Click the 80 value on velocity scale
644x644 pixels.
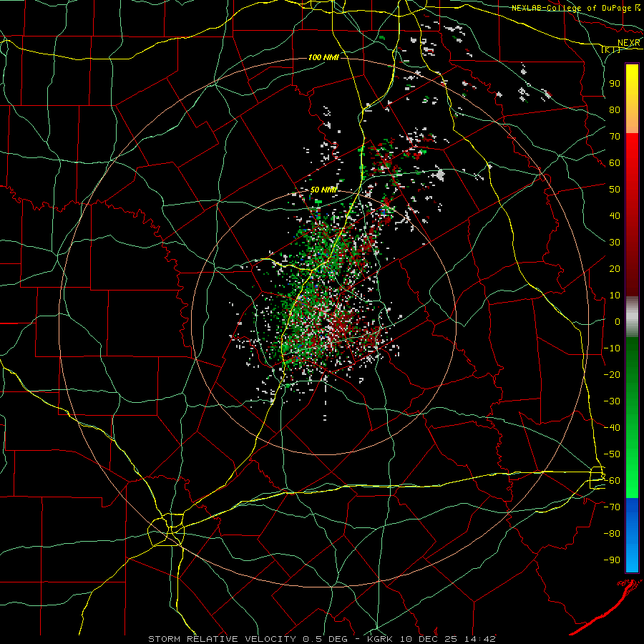pyautogui.click(x=615, y=109)
